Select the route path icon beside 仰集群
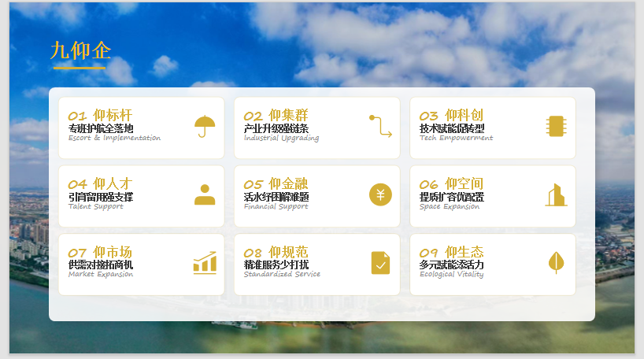644x359 pixels. click(x=380, y=126)
